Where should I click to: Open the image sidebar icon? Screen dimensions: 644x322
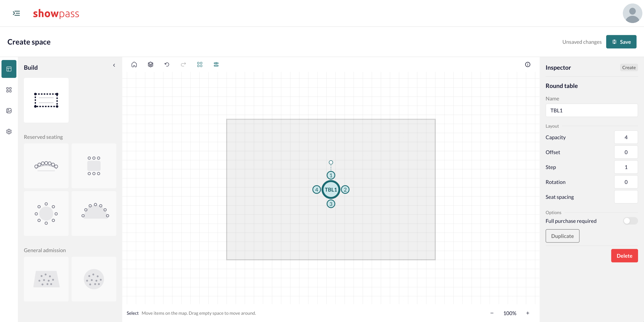click(9, 110)
